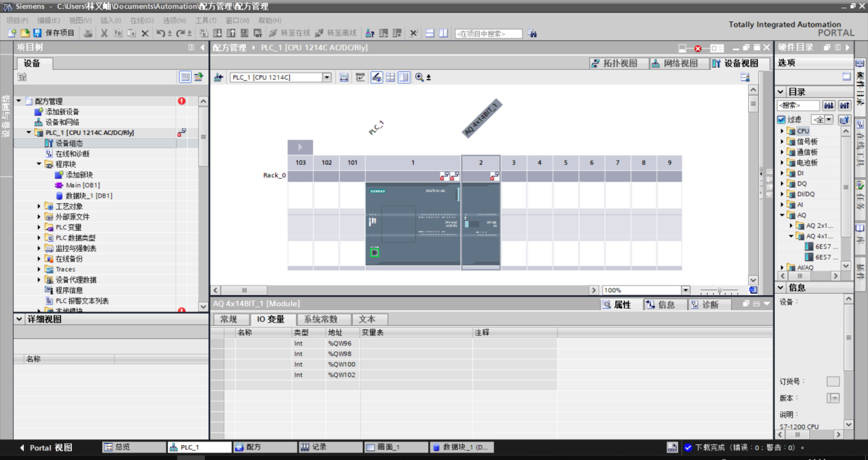Image resolution: width=868 pixels, height=460 pixels.
Task: Click the catalog <搜索> input field
Action: 798,105
